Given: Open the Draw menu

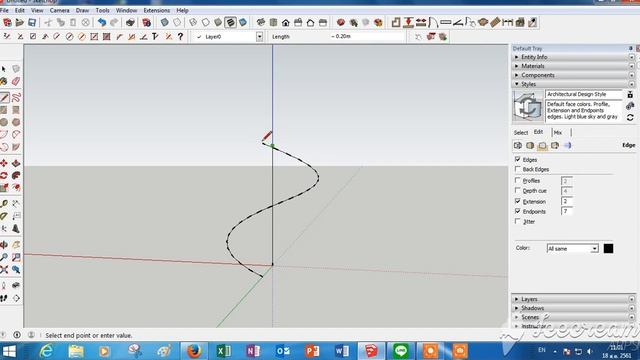Looking at the screenshot, I should click(x=82, y=10).
